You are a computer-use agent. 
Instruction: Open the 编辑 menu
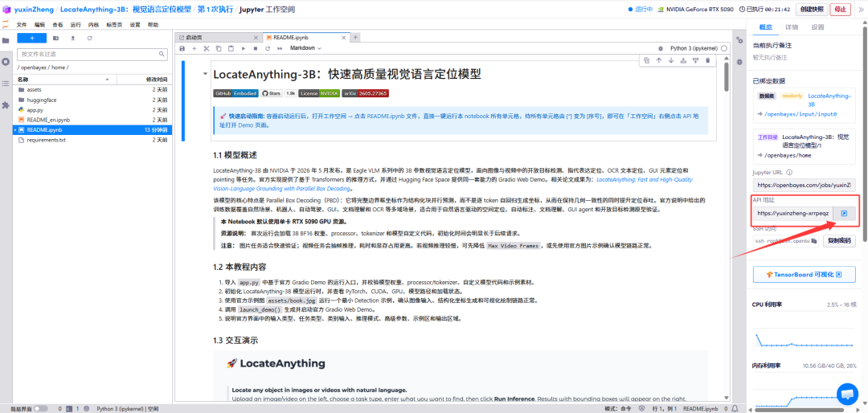coord(39,25)
